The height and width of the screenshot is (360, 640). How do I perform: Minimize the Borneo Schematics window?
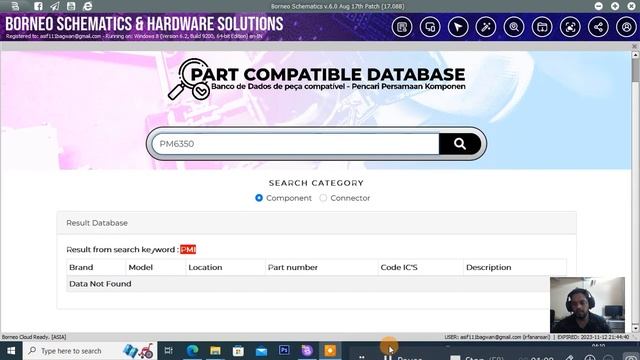599,6
